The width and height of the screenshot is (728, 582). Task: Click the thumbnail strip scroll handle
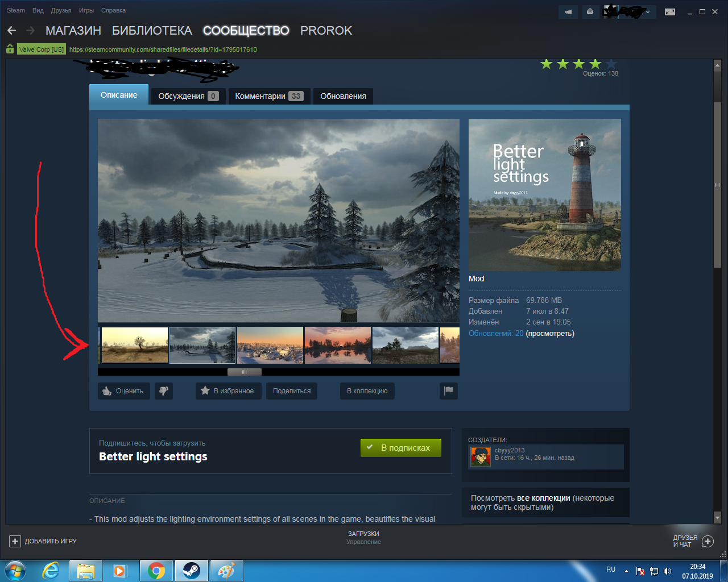click(245, 372)
